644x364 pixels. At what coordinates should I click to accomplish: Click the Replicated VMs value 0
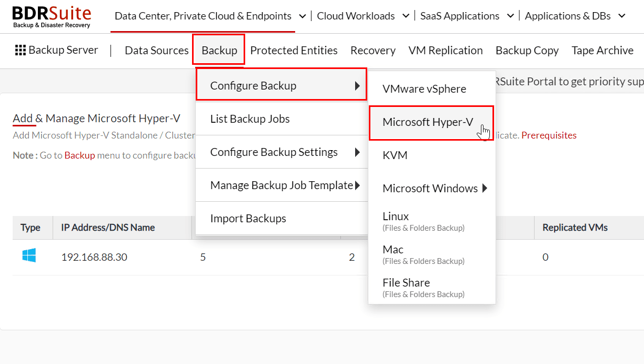(x=546, y=257)
